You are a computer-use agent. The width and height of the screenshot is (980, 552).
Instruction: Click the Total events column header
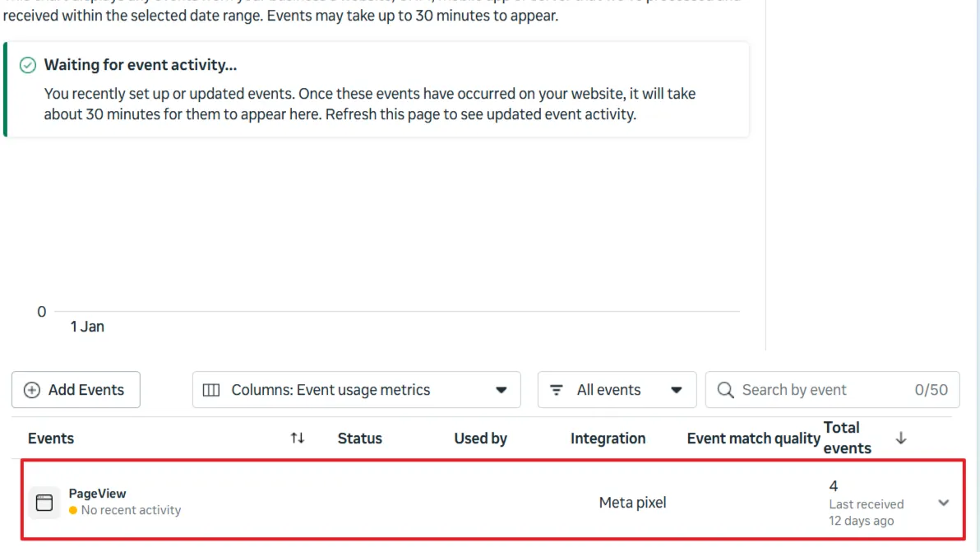848,438
